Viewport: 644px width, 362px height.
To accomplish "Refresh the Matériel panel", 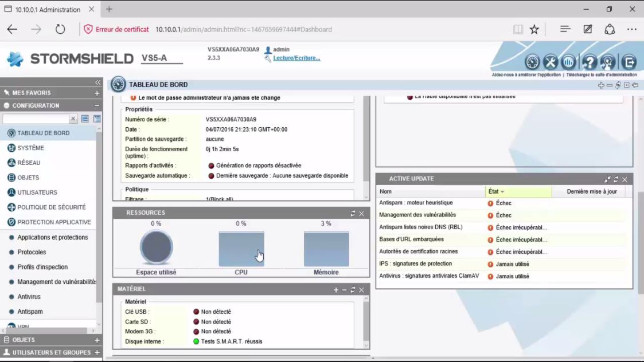I will tap(353, 290).
